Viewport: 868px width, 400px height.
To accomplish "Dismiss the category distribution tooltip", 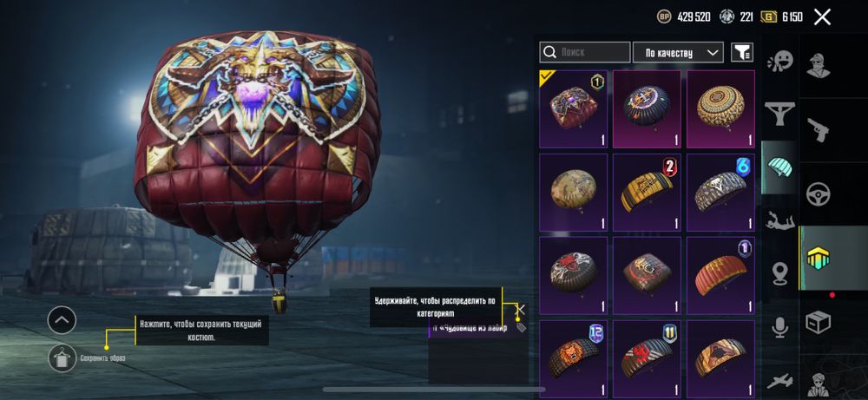I will click(520, 309).
